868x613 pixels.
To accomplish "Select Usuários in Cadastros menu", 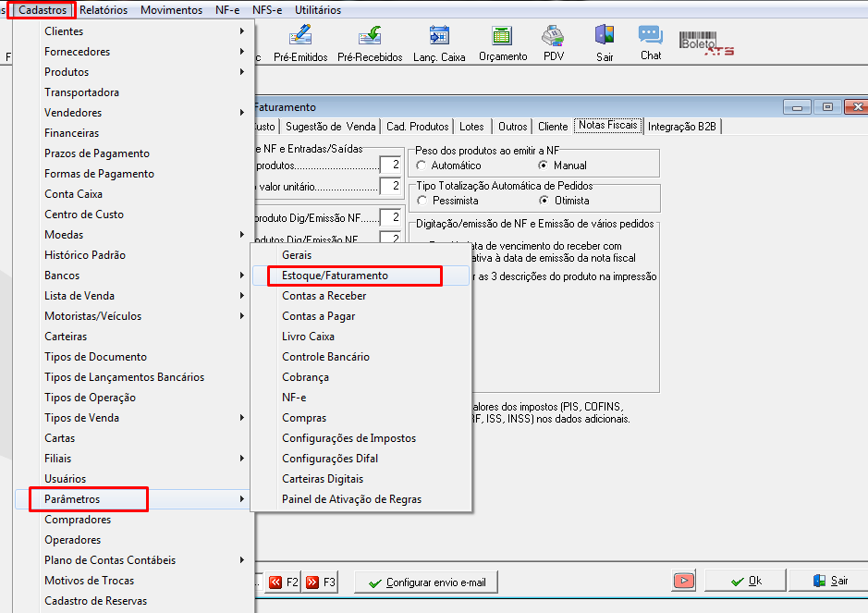I will click(x=134, y=478).
